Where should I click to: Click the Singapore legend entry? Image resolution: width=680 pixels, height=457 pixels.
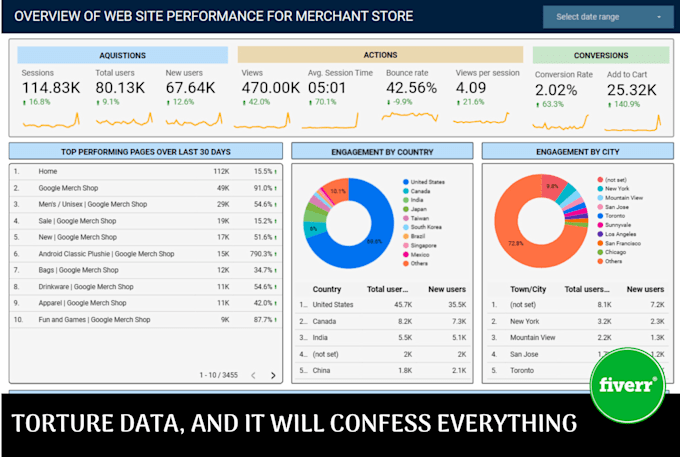[420, 245]
